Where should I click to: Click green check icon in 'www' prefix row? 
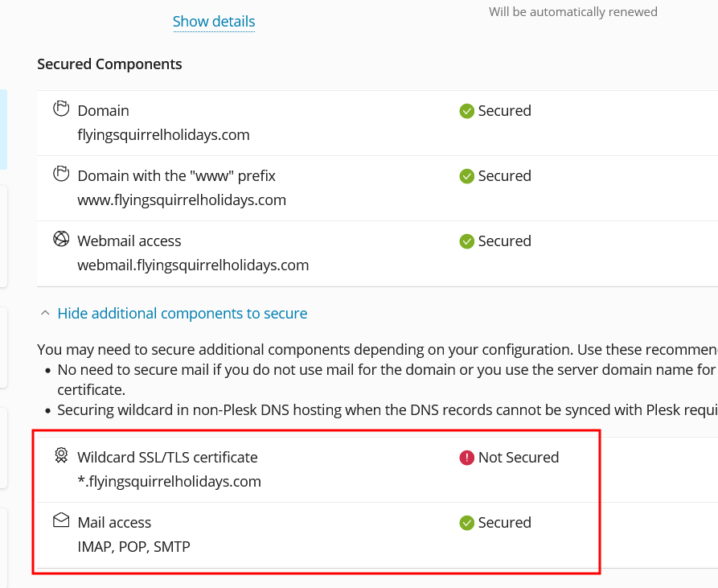(466, 176)
